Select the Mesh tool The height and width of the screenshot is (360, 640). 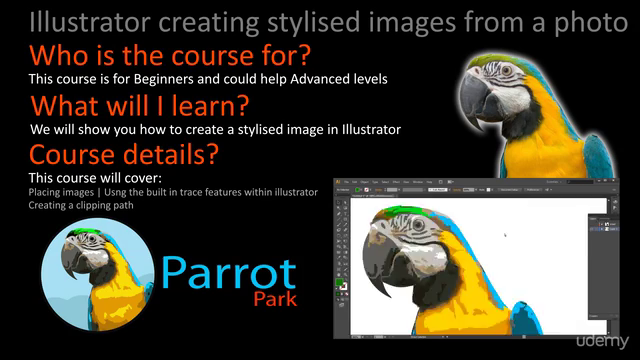point(338,252)
